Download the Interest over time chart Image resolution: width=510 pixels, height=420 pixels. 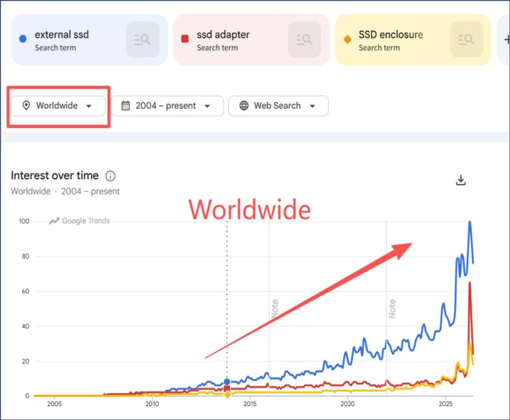click(x=461, y=180)
